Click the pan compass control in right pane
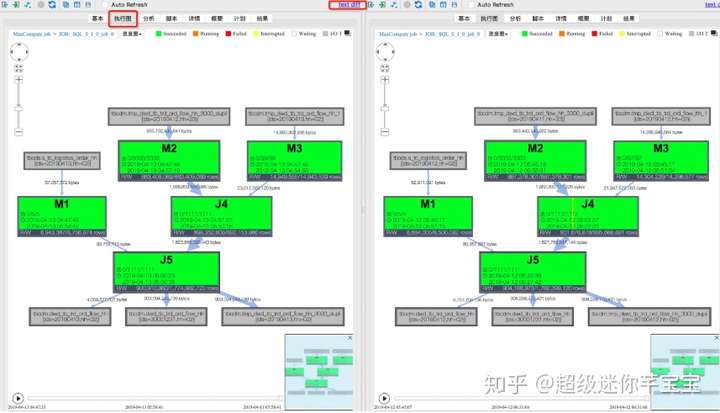 click(x=385, y=52)
